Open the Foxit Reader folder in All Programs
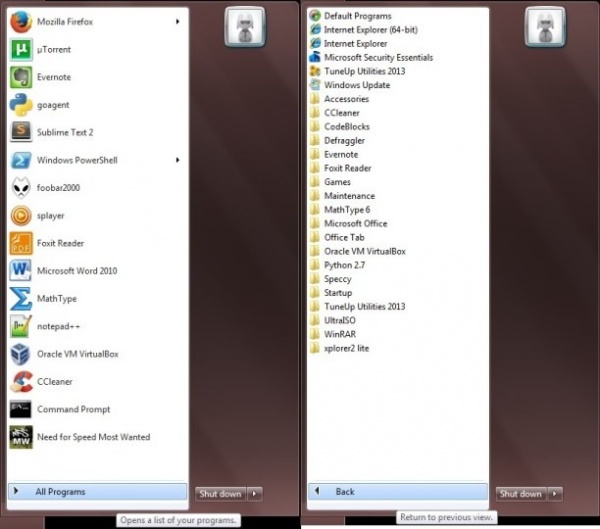The width and height of the screenshot is (600, 529). click(x=398, y=168)
